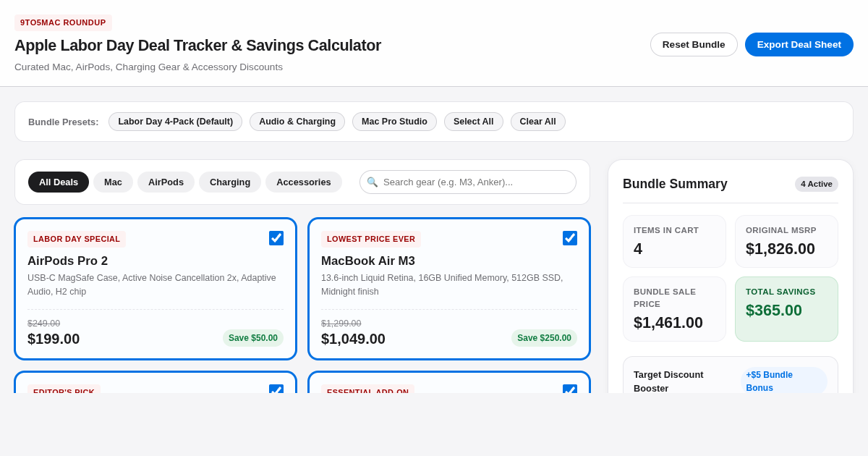The height and width of the screenshot is (456, 868).
Task: Filter deals by Mac category
Action: 113,182
